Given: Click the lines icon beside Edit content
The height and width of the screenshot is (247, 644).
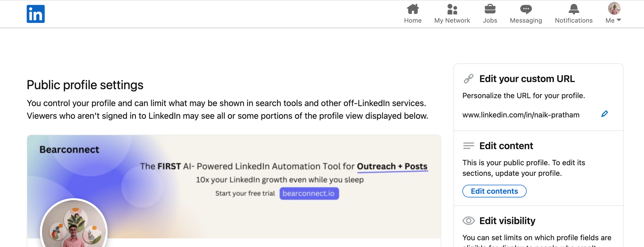Looking at the screenshot, I should pos(469,146).
